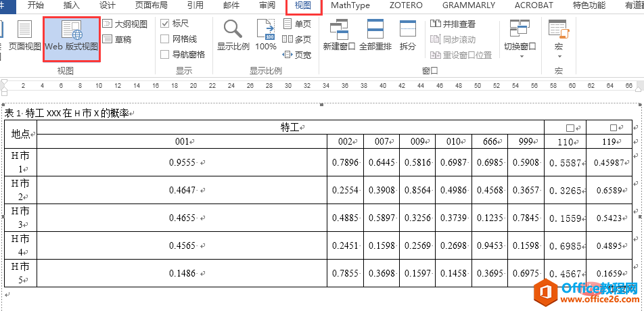Open the 设计 Design tab

(108, 5)
